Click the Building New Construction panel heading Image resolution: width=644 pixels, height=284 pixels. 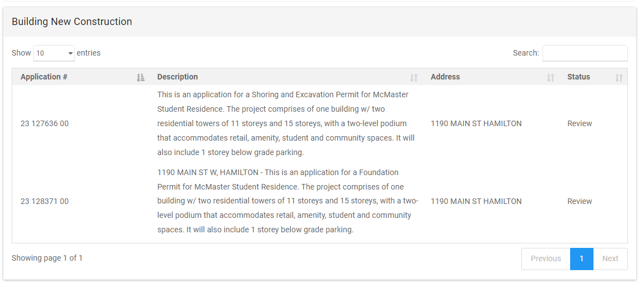click(72, 22)
